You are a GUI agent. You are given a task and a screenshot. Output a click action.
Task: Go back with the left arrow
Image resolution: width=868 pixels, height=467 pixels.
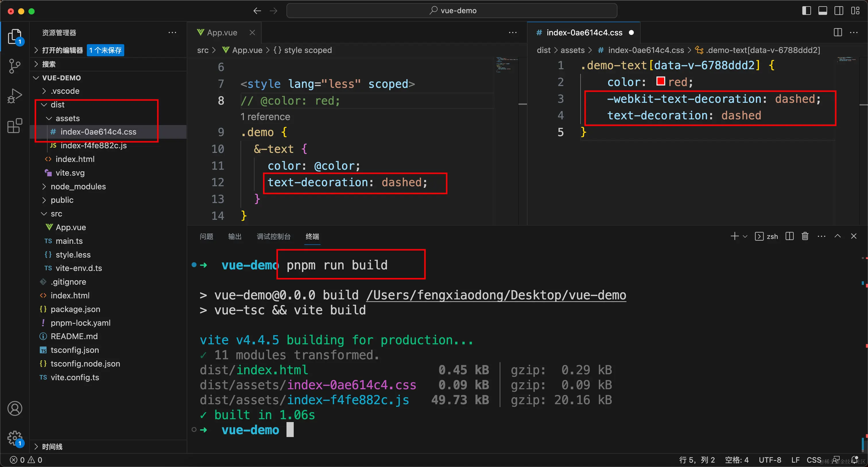(257, 11)
